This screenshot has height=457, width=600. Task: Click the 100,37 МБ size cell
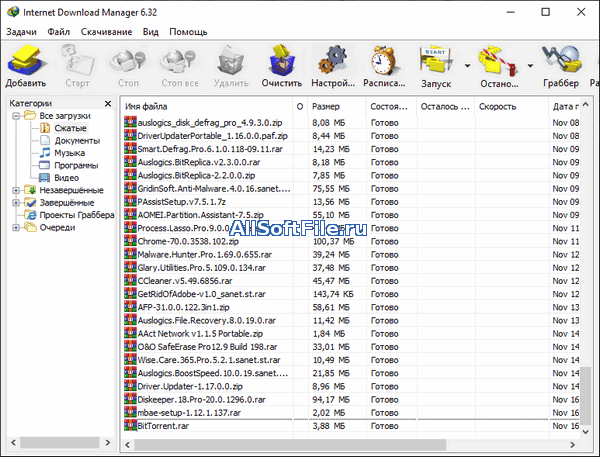pos(333,242)
